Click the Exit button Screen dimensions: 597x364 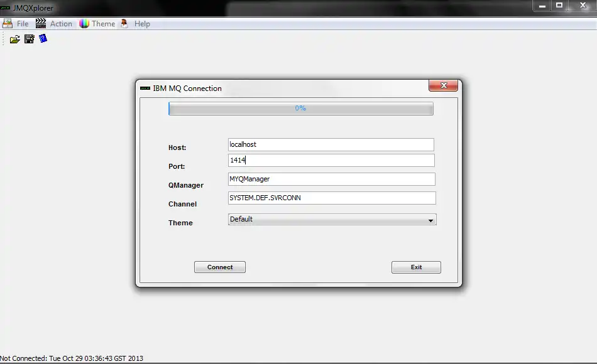[x=416, y=267]
